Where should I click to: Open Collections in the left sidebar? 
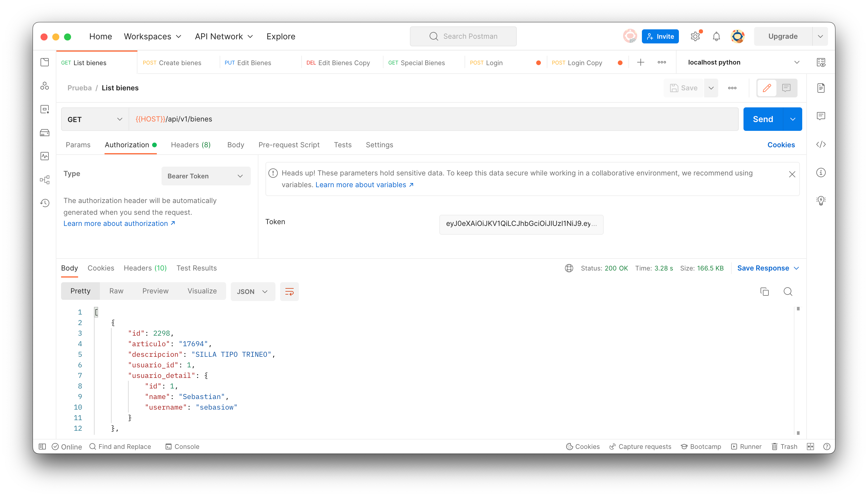pyautogui.click(x=45, y=62)
